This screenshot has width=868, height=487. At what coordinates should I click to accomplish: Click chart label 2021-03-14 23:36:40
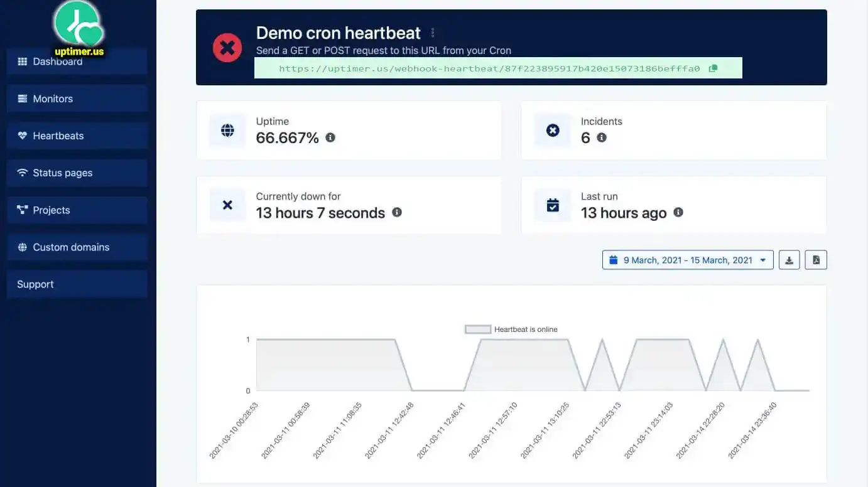click(x=752, y=431)
